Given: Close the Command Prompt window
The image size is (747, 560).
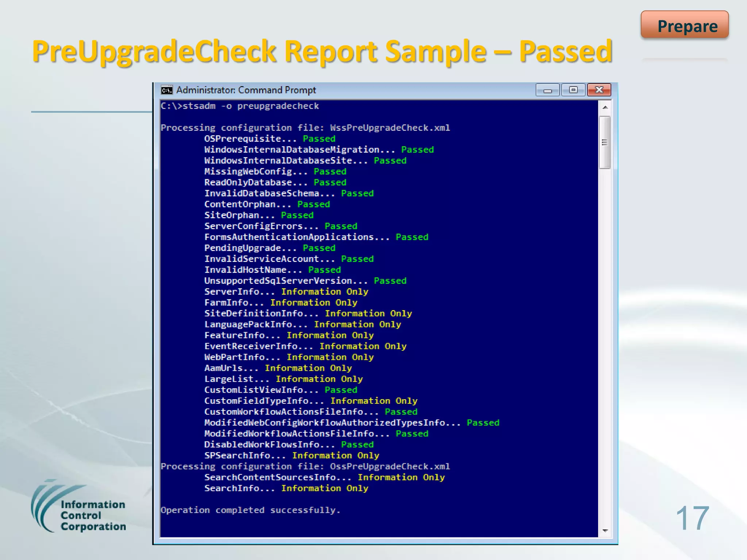Looking at the screenshot, I should pos(599,90).
